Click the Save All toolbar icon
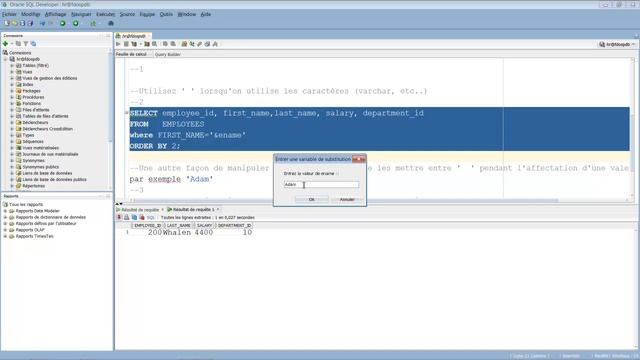Image resolution: width=640 pixels, height=360 pixels. (x=30, y=24)
